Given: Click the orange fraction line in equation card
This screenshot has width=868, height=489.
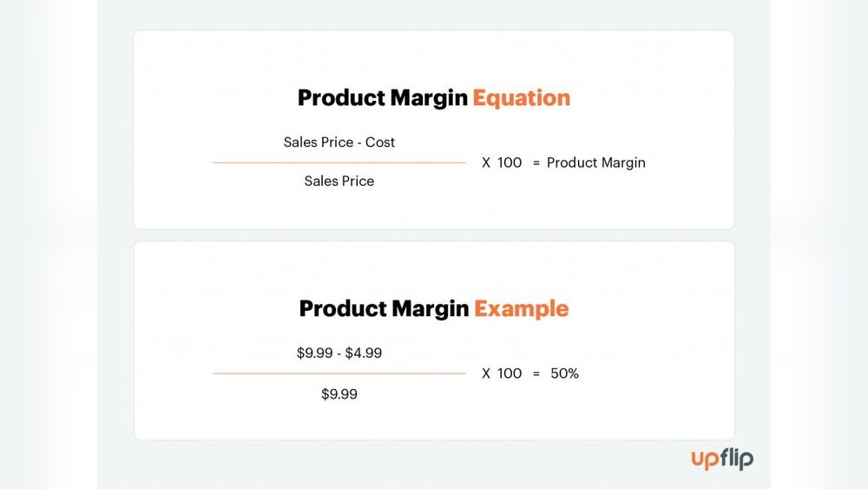Looking at the screenshot, I should click(x=339, y=162).
